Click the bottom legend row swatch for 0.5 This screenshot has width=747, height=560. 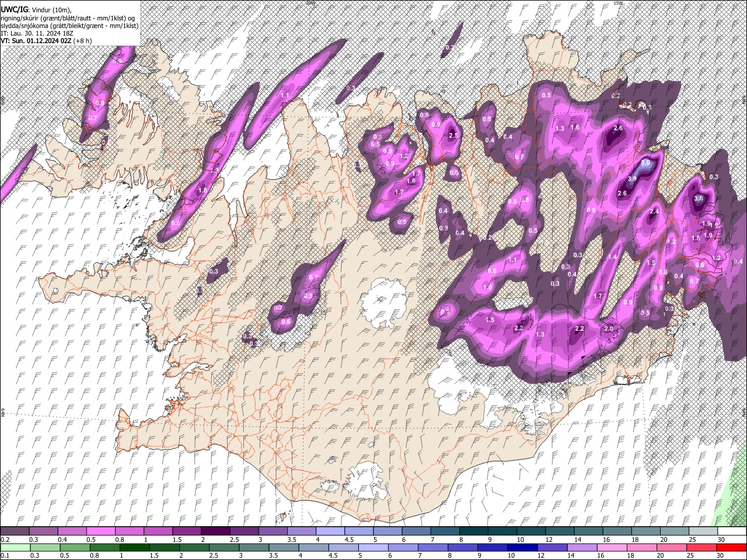[75, 547]
